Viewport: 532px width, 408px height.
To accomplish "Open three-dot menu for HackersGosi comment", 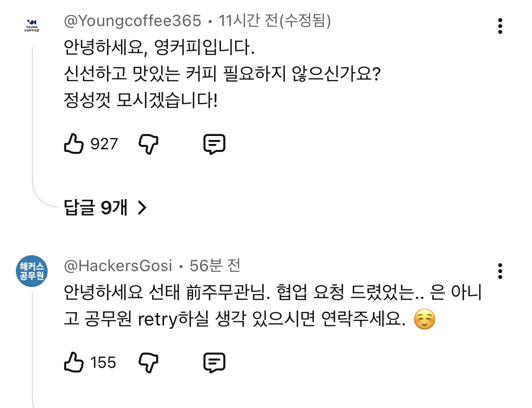I will point(500,271).
